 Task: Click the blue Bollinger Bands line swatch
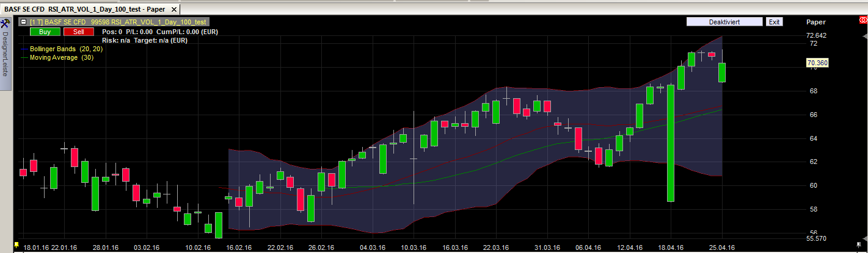[24, 49]
